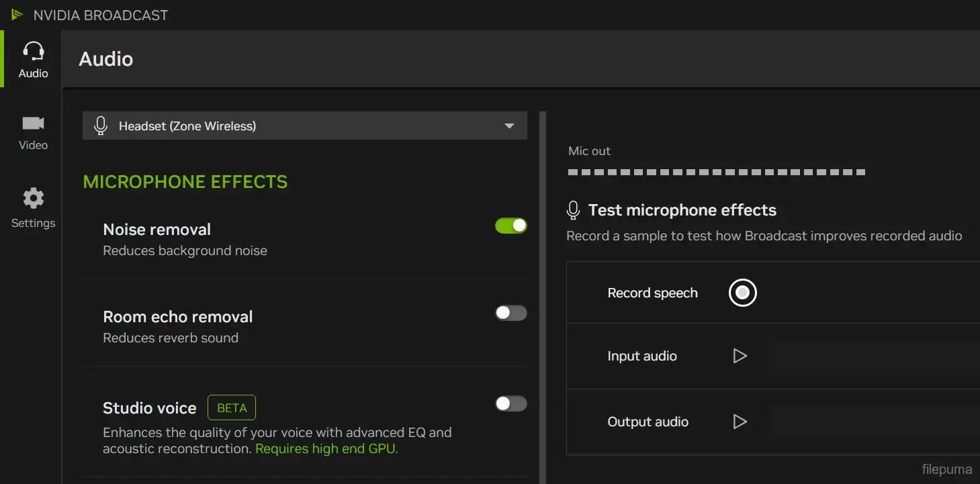Click the 'Mic out' label
This screenshot has width=980, height=484.
click(590, 151)
